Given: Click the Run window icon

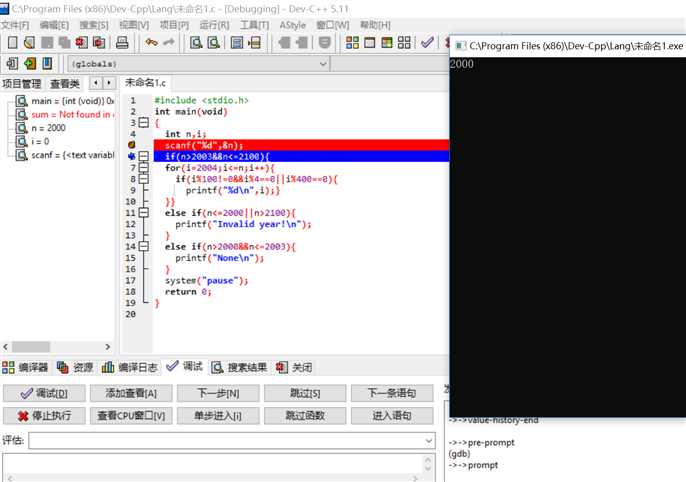Looking at the screenshot, I should 370,42.
